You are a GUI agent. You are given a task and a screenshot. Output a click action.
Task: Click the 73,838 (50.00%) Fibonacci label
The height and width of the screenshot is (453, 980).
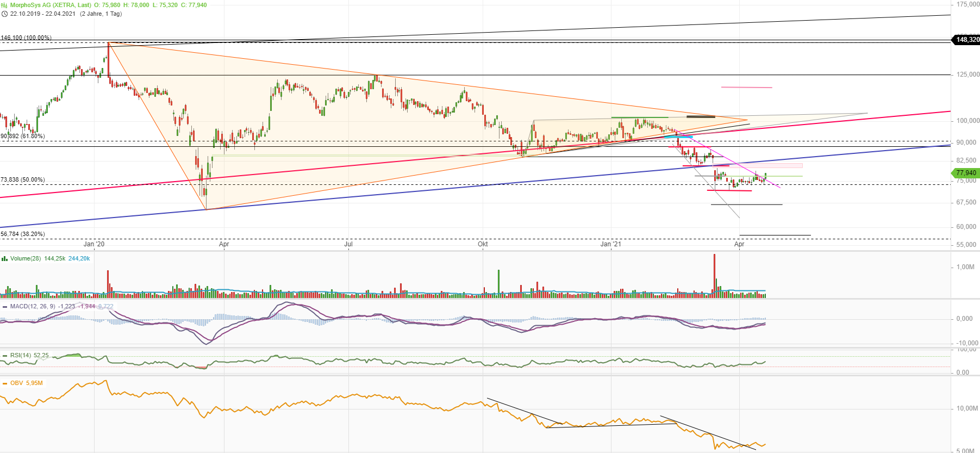point(23,179)
